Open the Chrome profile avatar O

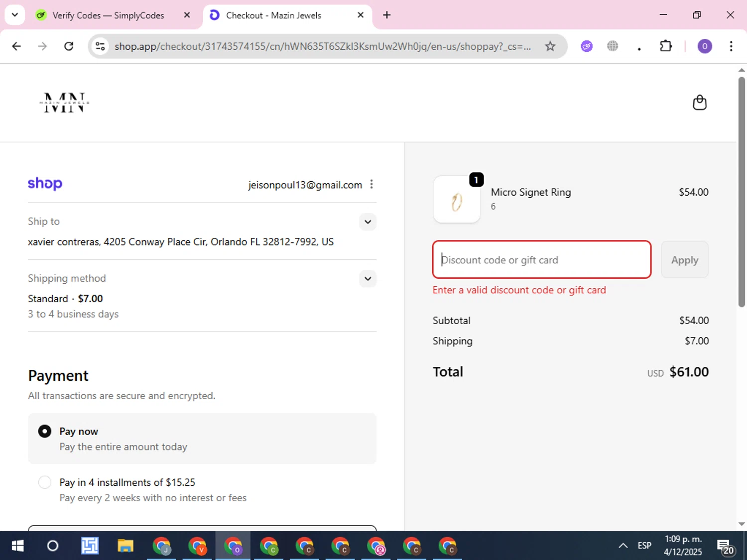click(704, 46)
